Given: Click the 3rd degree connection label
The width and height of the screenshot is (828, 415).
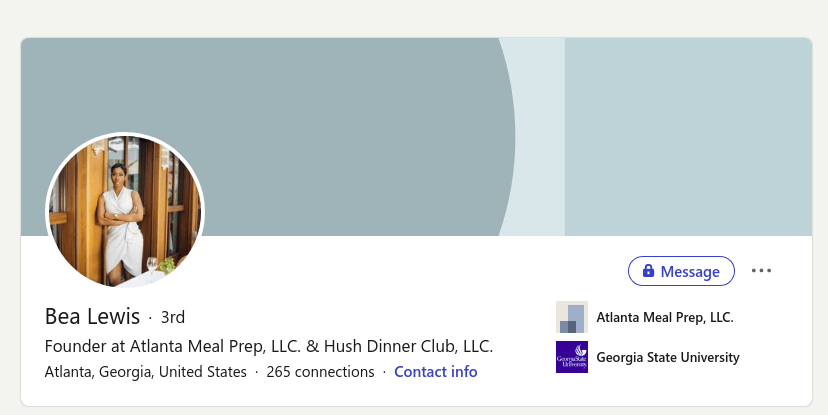Looking at the screenshot, I should tap(173, 317).
